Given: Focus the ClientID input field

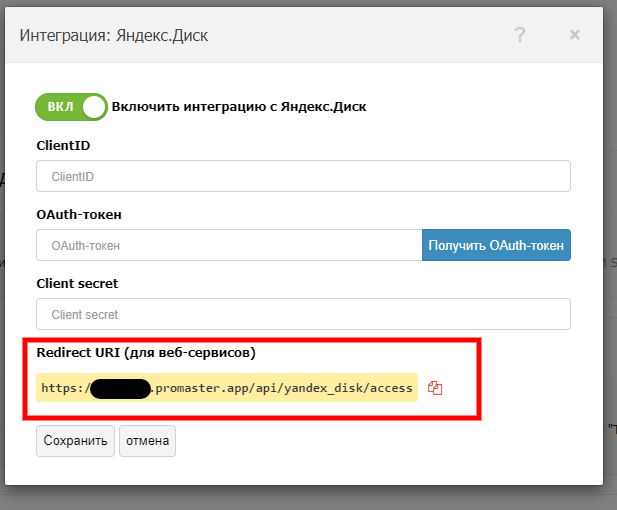Looking at the screenshot, I should (303, 176).
